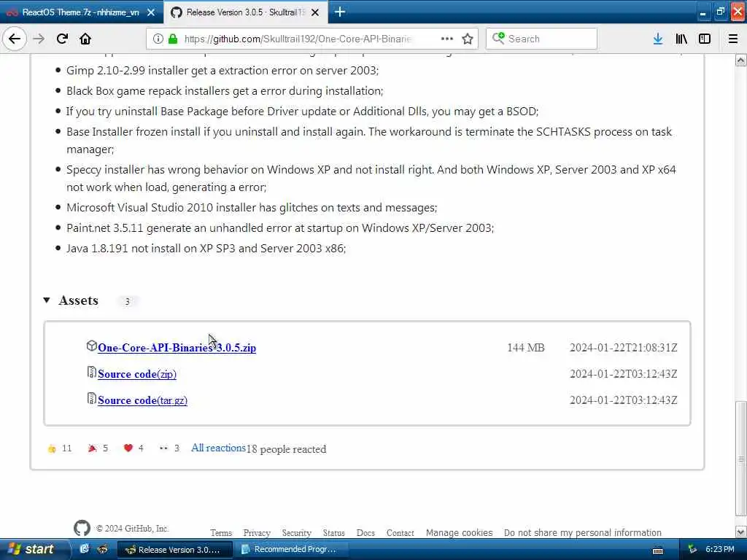Click the 6:23 PM taskbar clock
This screenshot has height=560, width=747.
[720, 549]
